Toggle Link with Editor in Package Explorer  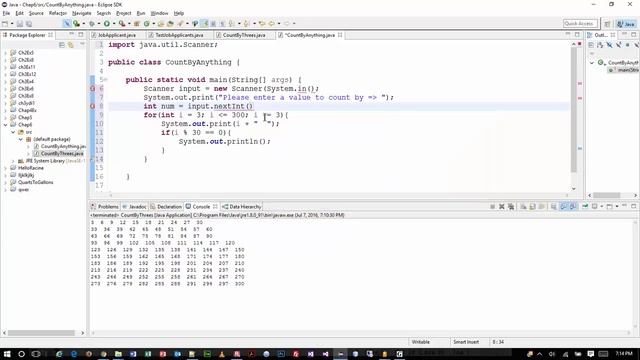click(71, 45)
